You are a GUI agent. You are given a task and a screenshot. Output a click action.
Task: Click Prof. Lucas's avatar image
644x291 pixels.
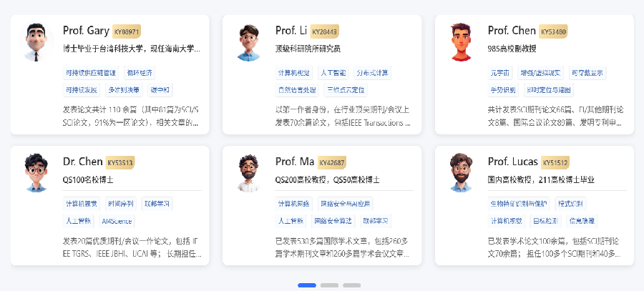461,172
